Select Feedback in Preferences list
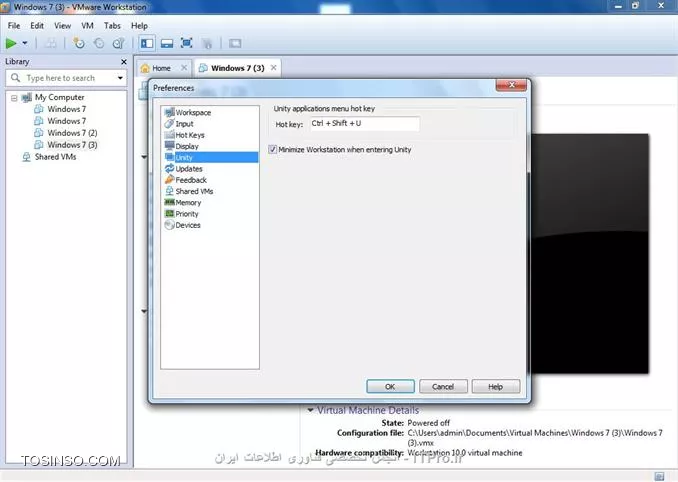678x482 pixels. coord(191,180)
